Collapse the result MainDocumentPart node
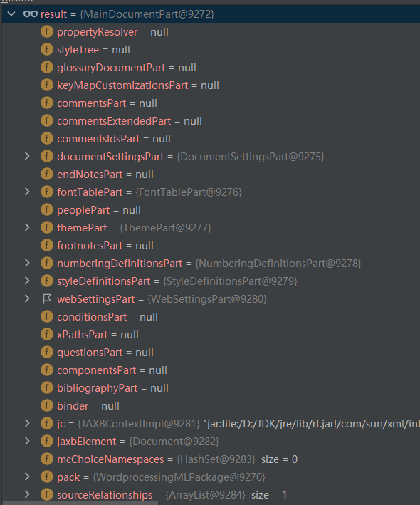Screen dimensions: 420x505 pos(11,14)
